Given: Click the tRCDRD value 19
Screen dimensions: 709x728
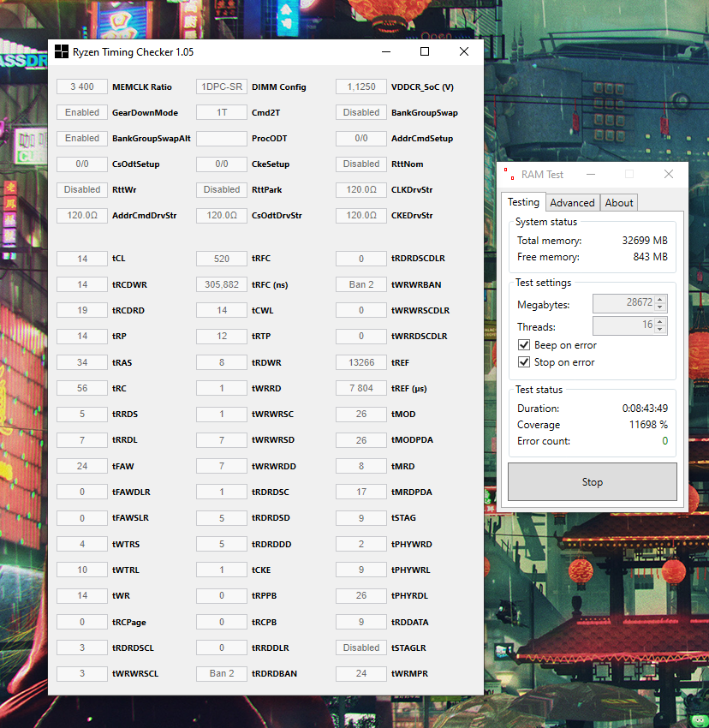Looking at the screenshot, I should 82,310.
